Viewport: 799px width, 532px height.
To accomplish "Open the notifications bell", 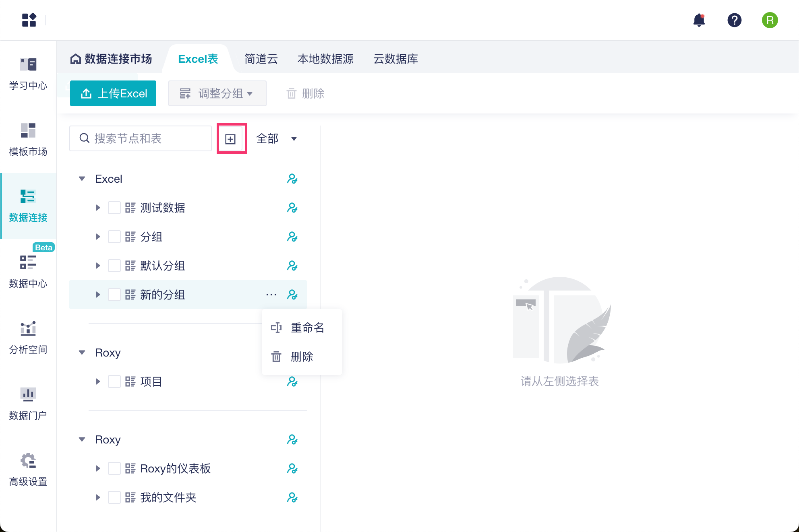I will point(699,20).
